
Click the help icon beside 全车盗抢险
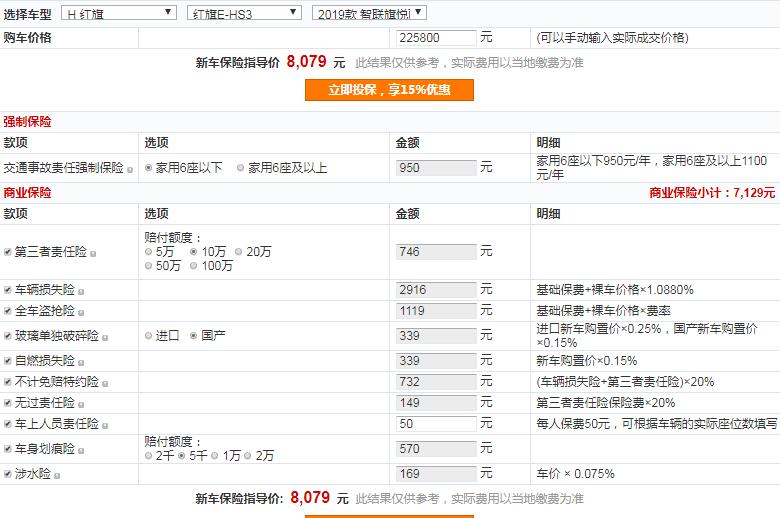(x=81, y=313)
